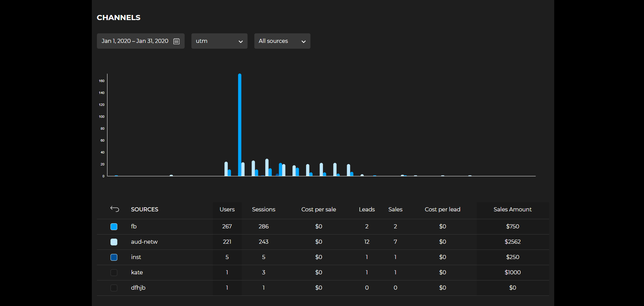Toggle the aud-netw source checkbox
Image resolution: width=644 pixels, height=306 pixels.
tap(114, 242)
